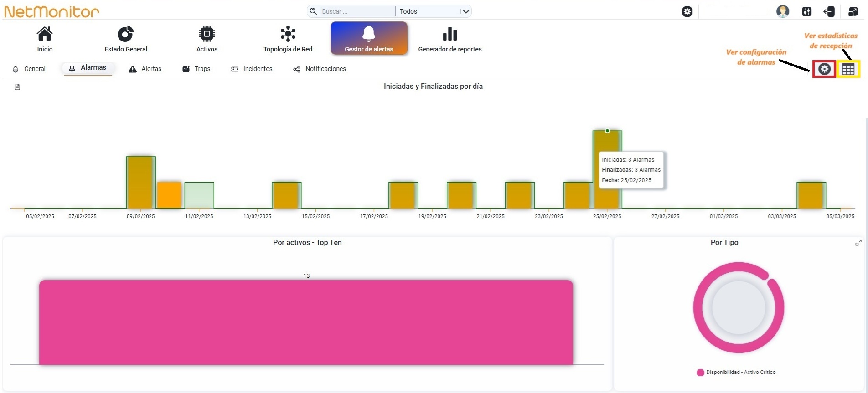868x393 pixels.
Task: Open Topología de Red module
Action: 288,39
